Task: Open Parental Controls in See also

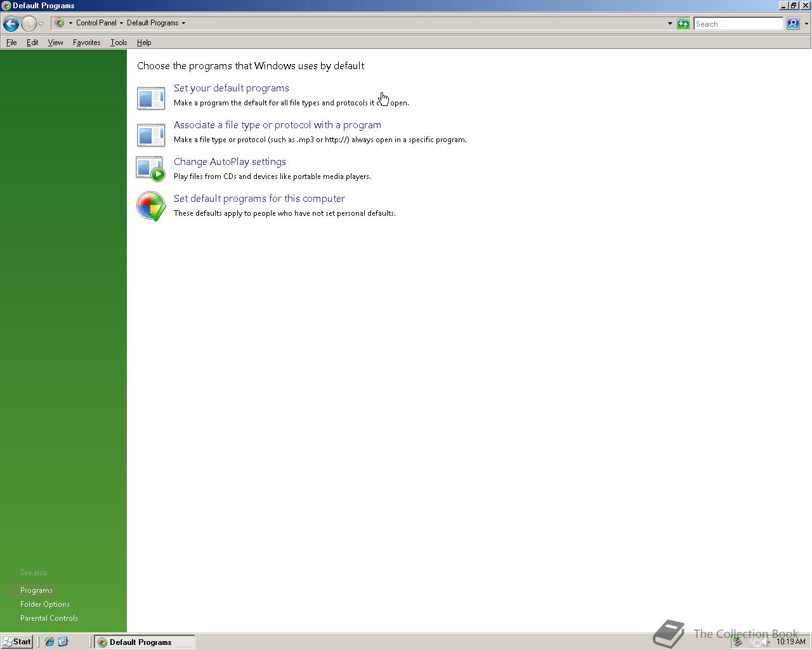Action: coord(49,618)
